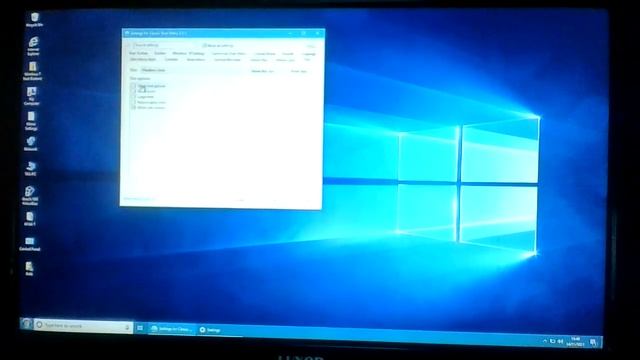
Task: Open the Customize Start Menu tab
Action: tap(229, 54)
